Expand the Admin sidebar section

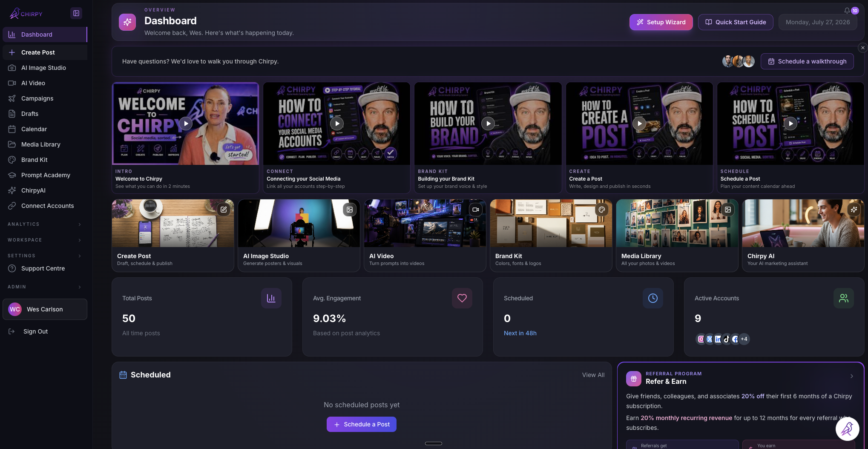45,287
